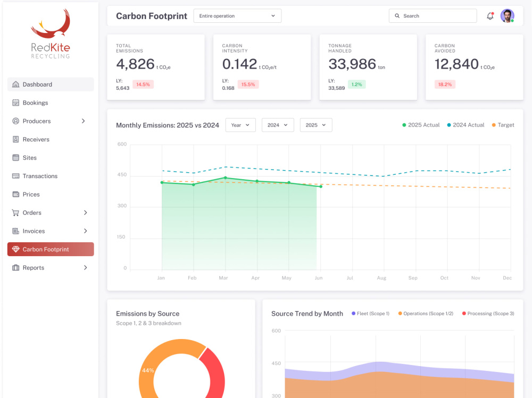Click the Invoices document icon
Viewport: 532px width, 398px height.
tap(15, 231)
